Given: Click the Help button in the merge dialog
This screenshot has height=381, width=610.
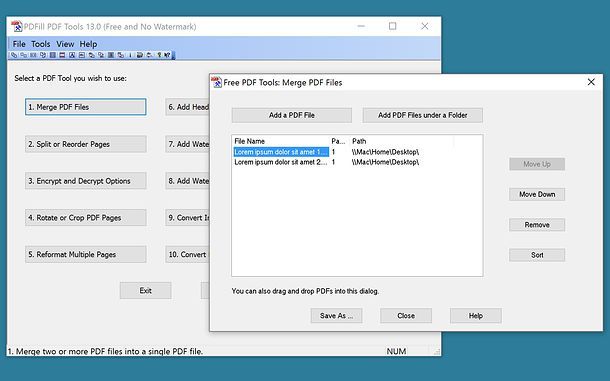Looking at the screenshot, I should coord(475,316).
